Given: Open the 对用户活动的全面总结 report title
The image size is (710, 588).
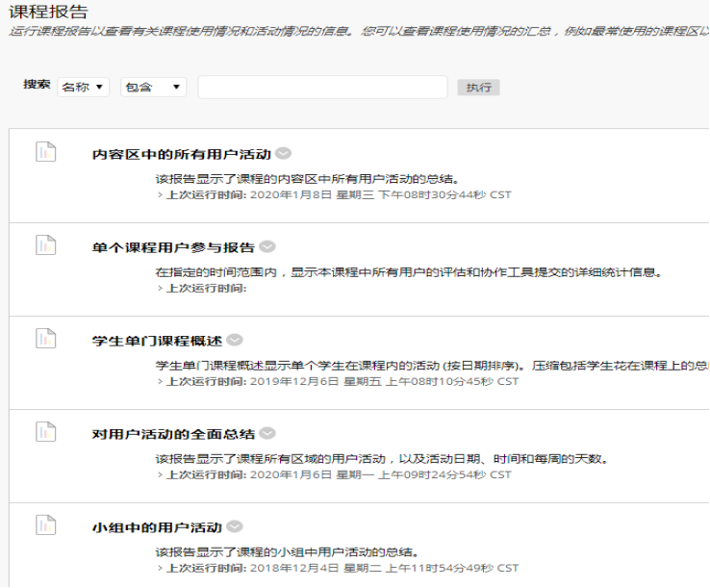Looking at the screenshot, I should 173,434.
